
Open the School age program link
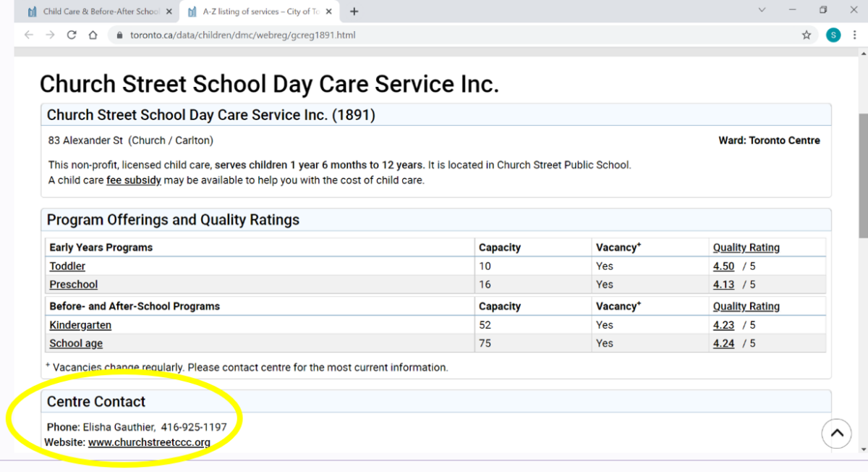(75, 343)
